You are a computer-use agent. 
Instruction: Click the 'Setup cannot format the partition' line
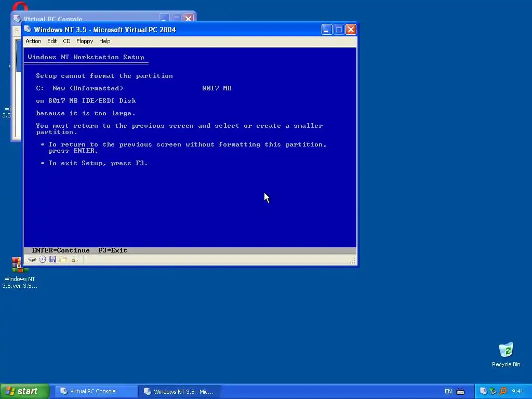pos(104,76)
